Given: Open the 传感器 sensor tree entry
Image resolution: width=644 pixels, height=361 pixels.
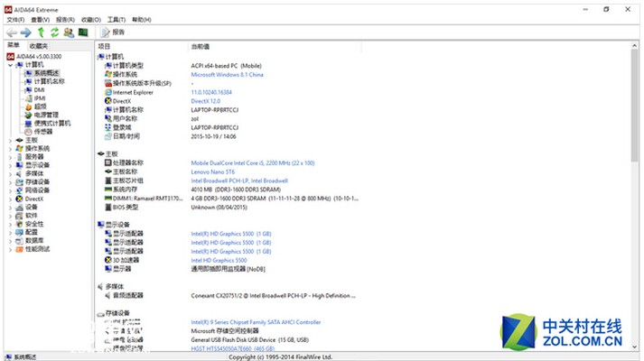Looking at the screenshot, I should 43,132.
